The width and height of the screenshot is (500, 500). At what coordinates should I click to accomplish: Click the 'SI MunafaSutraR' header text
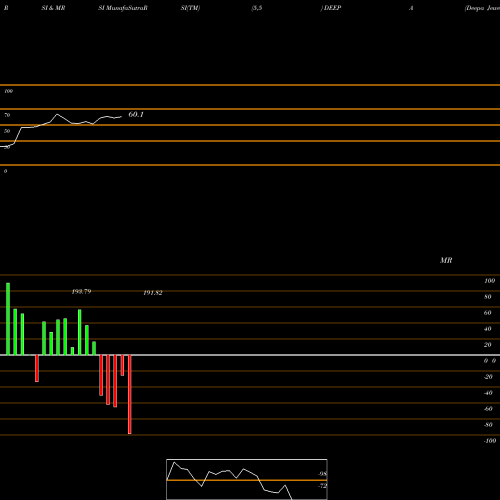123,8
